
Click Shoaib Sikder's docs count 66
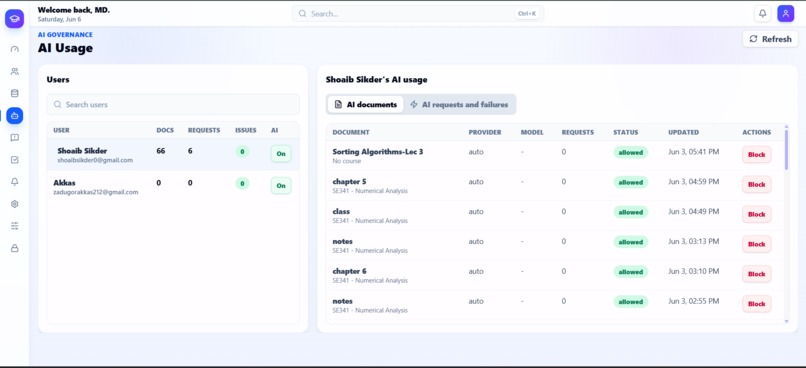(161, 151)
